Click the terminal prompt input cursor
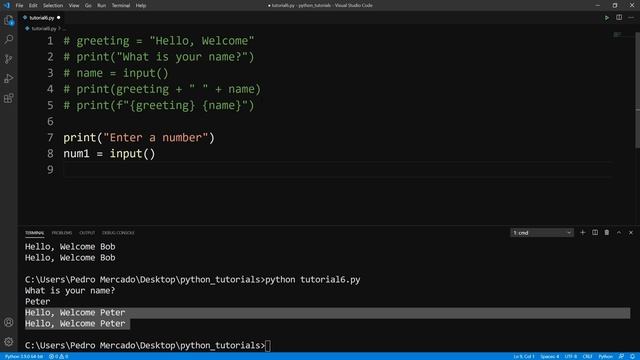This screenshot has height=360, width=640. (x=268, y=346)
